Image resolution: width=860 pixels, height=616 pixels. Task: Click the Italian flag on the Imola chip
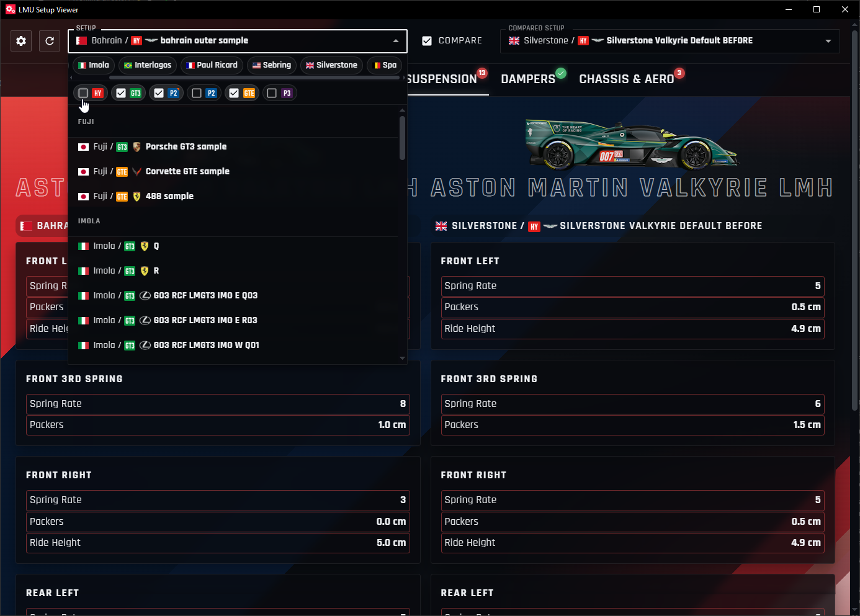(83, 65)
